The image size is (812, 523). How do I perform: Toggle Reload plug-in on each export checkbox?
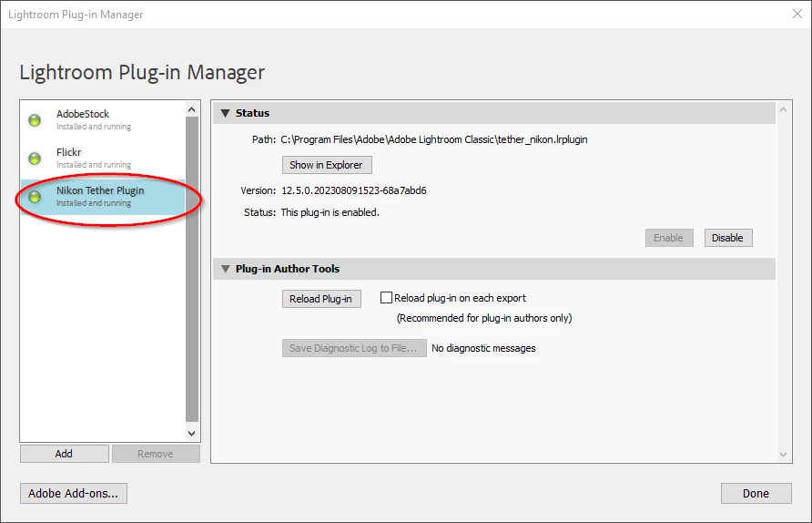point(386,298)
